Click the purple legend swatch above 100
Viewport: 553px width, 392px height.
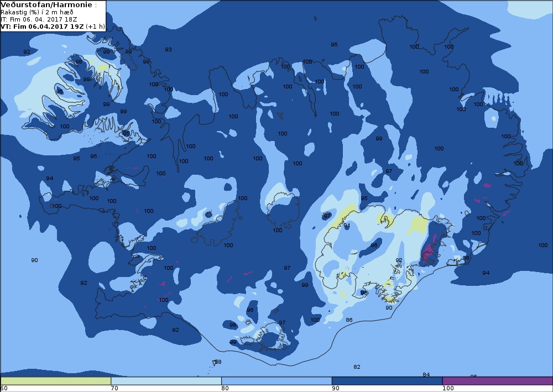(x=498, y=381)
